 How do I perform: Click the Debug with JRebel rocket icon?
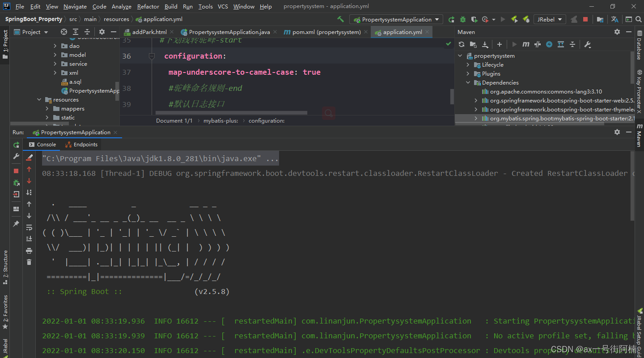[526, 19]
